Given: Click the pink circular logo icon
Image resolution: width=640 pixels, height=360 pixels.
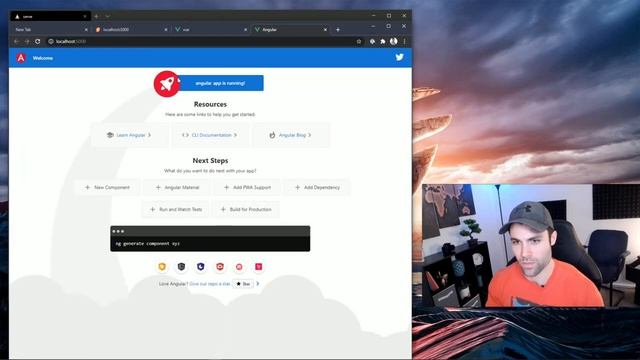Looking at the screenshot, I should [239, 267].
